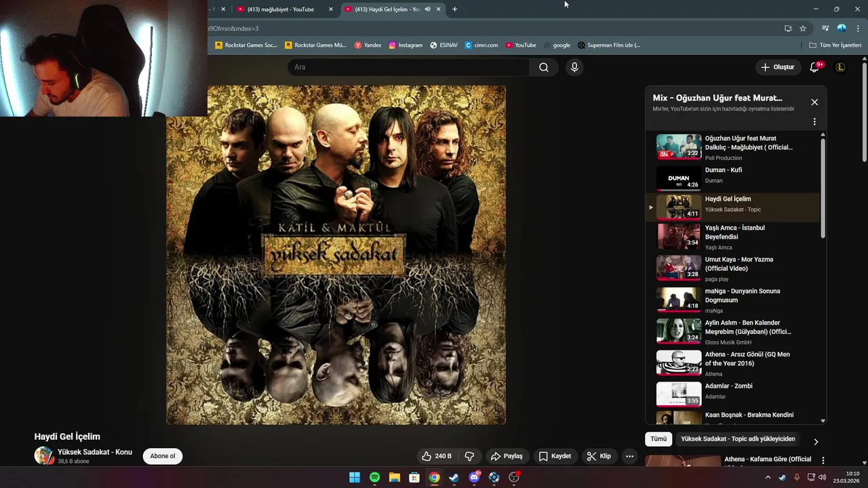Image resolution: width=868 pixels, height=488 pixels.
Task: Open the cimri.com bookmark
Action: [x=481, y=45]
